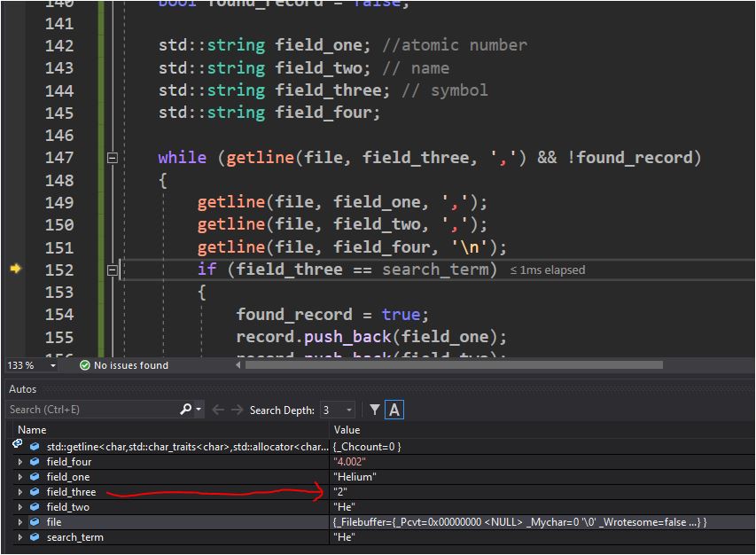Click the Value column header
This screenshot has width=756, height=555.
pyautogui.click(x=347, y=430)
